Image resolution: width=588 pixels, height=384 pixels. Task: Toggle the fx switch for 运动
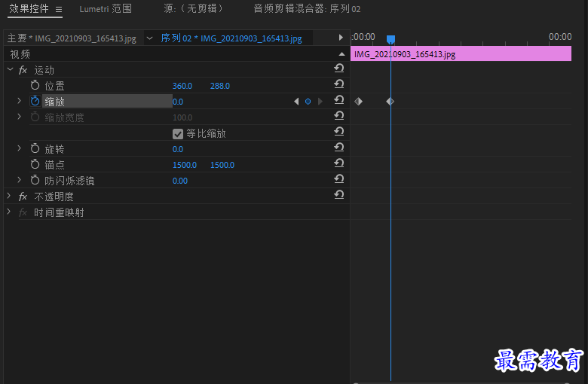tap(23, 70)
